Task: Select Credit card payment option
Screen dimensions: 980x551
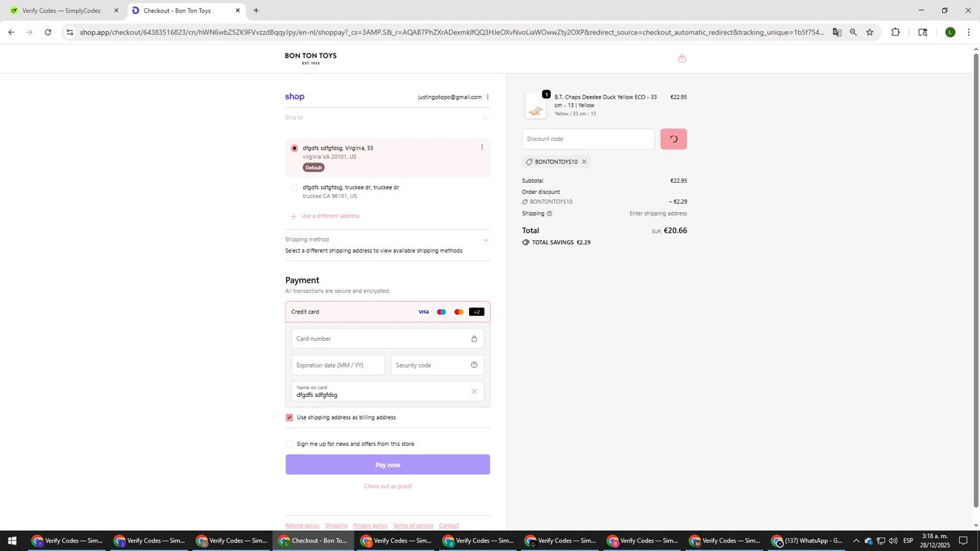Action: 387,312
